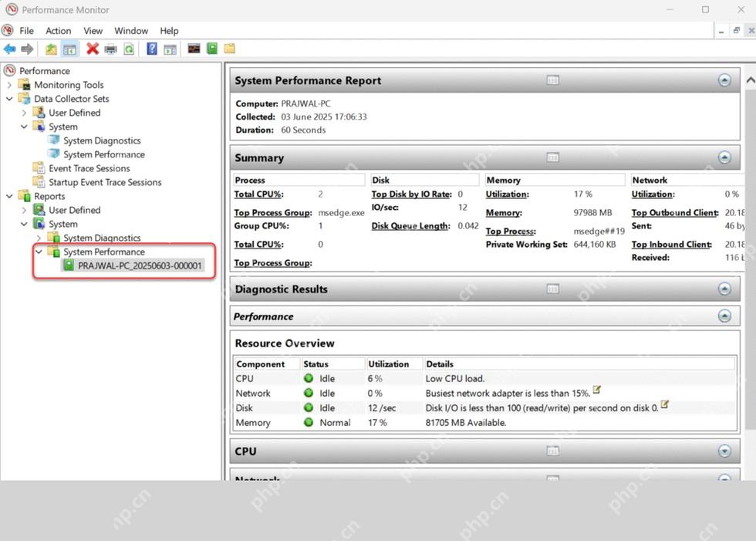Open the Window menu
756x541 pixels.
point(131,30)
